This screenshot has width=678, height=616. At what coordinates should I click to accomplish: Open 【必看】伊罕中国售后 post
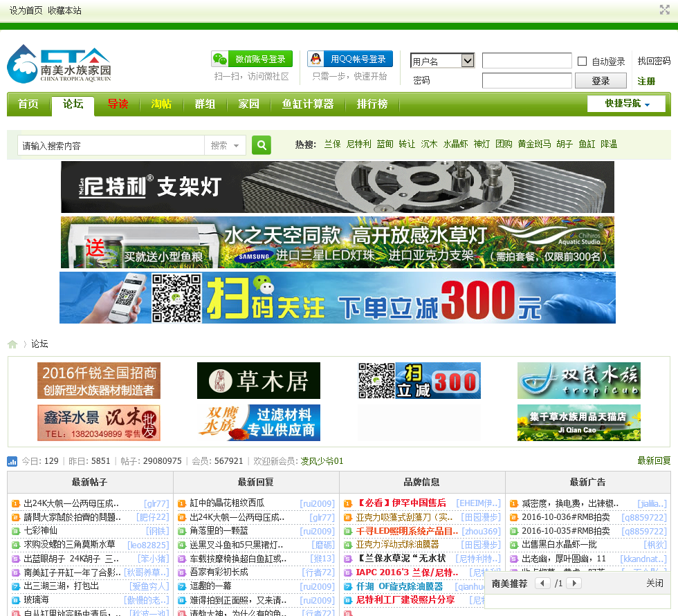click(x=401, y=503)
